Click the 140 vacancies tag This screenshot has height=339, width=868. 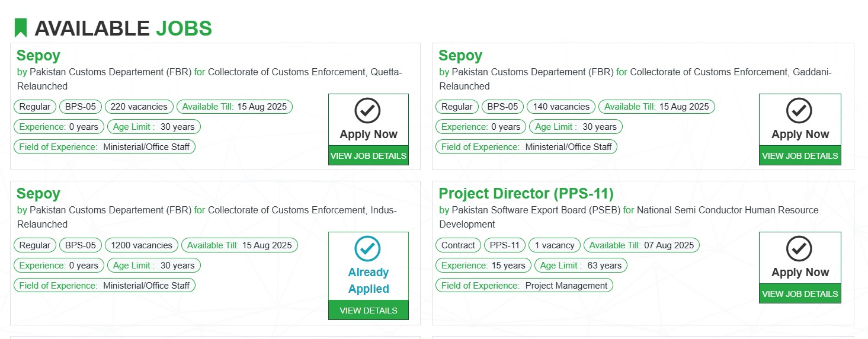[x=561, y=107]
